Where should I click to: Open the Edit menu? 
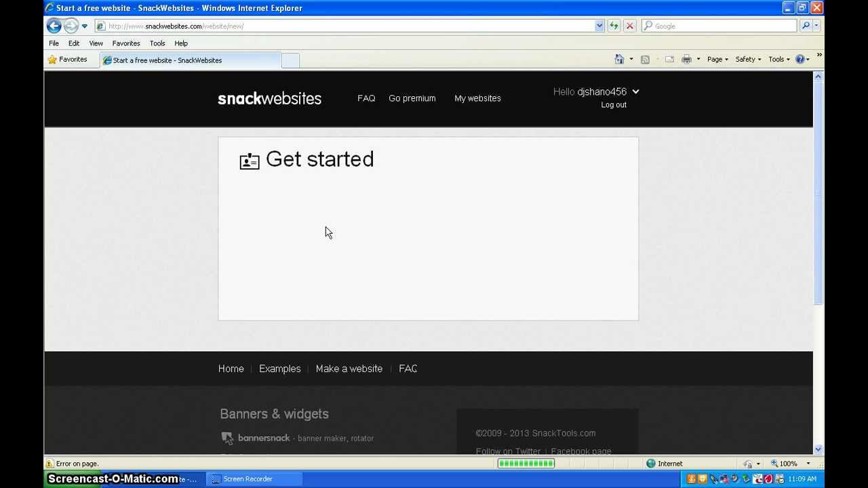coord(74,43)
